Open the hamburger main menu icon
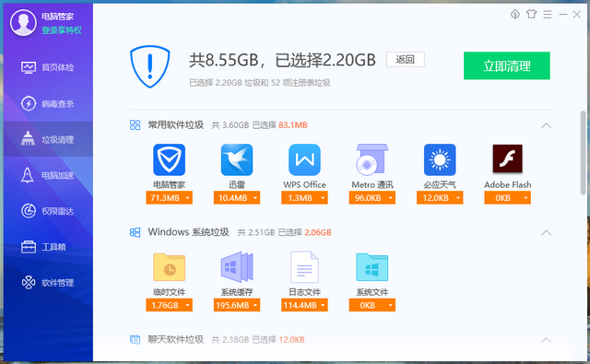This screenshot has height=364, width=590. point(548,15)
